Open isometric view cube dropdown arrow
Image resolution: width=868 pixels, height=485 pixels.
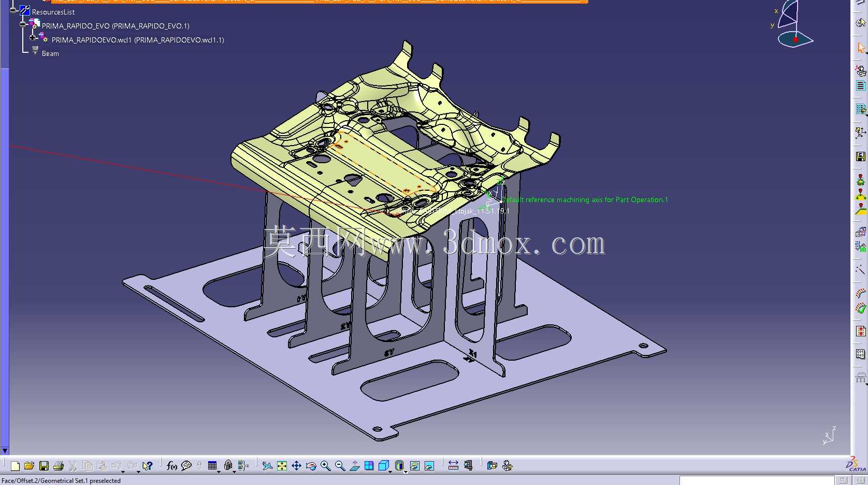pyautogui.click(x=390, y=471)
